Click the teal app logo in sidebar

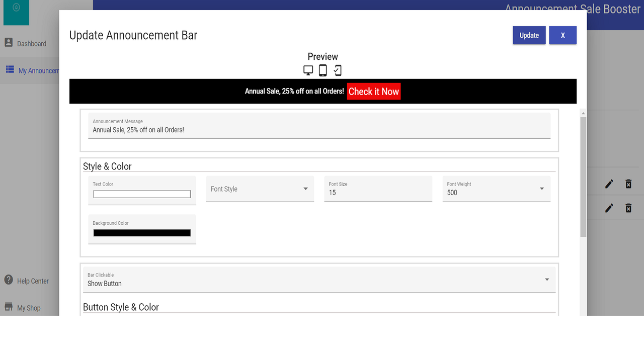[16, 12]
